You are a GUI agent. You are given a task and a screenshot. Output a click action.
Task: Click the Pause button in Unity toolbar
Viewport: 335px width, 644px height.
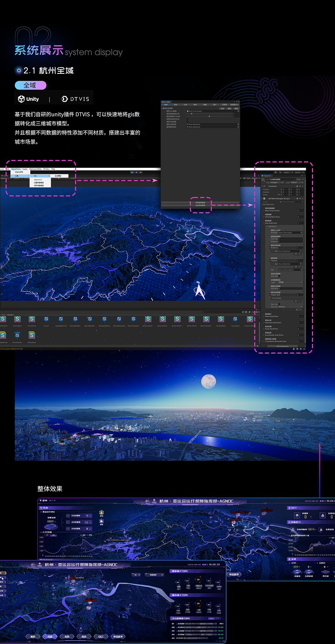tap(136, 172)
